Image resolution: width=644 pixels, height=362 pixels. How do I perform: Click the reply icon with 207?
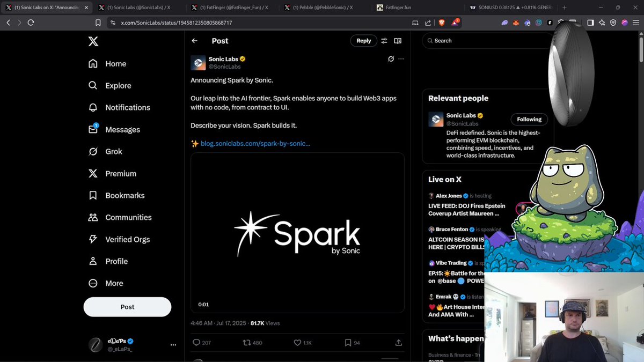[x=201, y=342]
